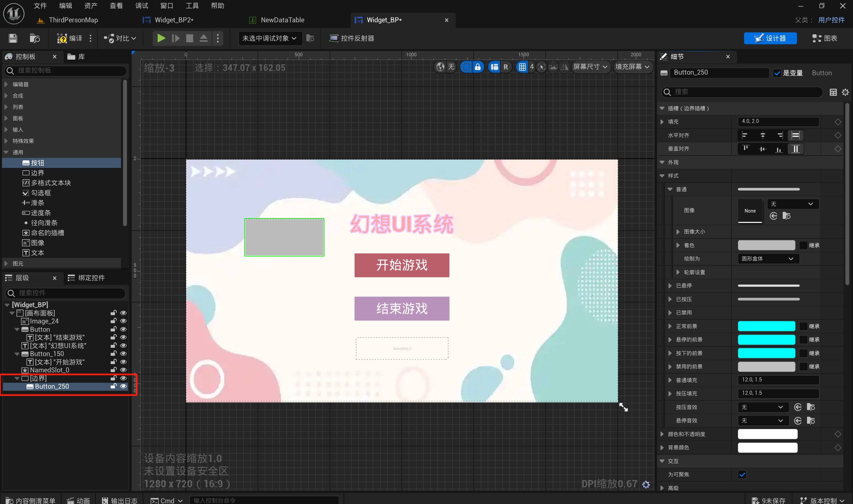853x504 pixels.
Task: Click the green Play button
Action: [x=161, y=38]
